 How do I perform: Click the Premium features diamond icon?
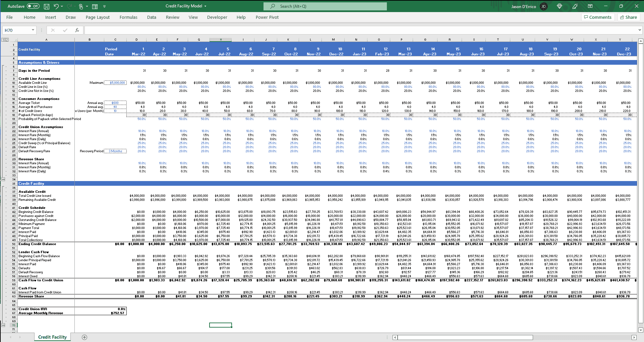click(x=560, y=6)
